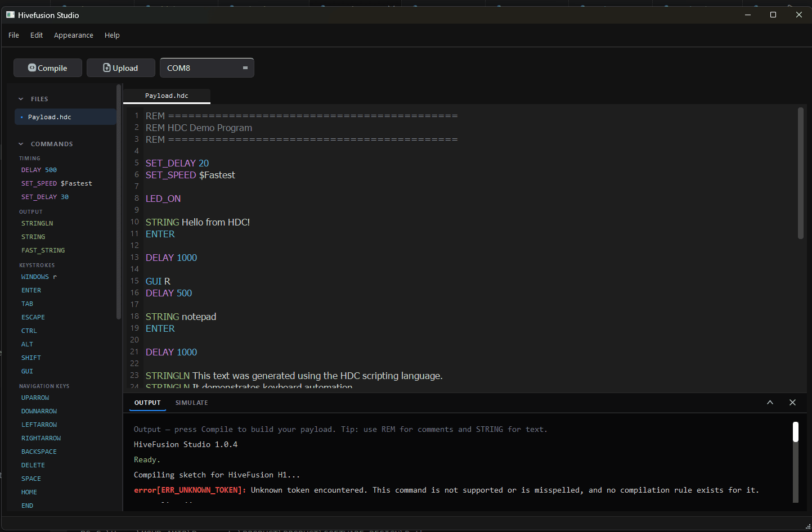Screen dimensions: 812x532
Task: Click the Hivefusion Studio app icon in title bar
Action: tap(10, 15)
